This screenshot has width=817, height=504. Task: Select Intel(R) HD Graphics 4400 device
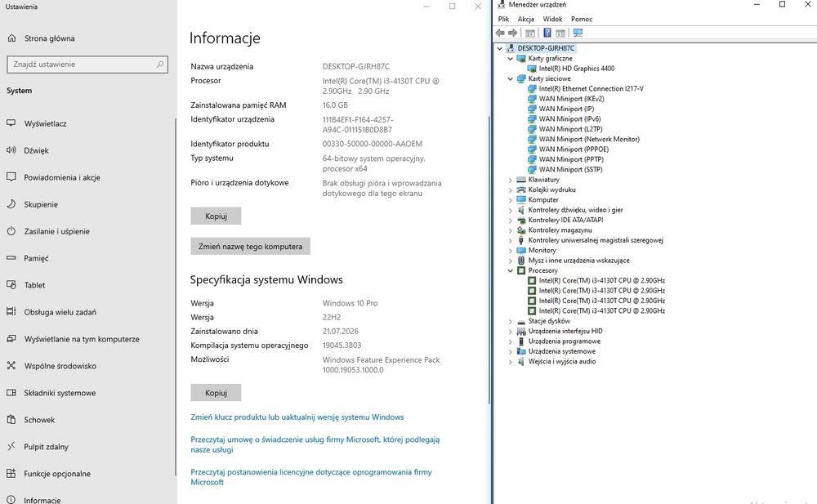(577, 69)
